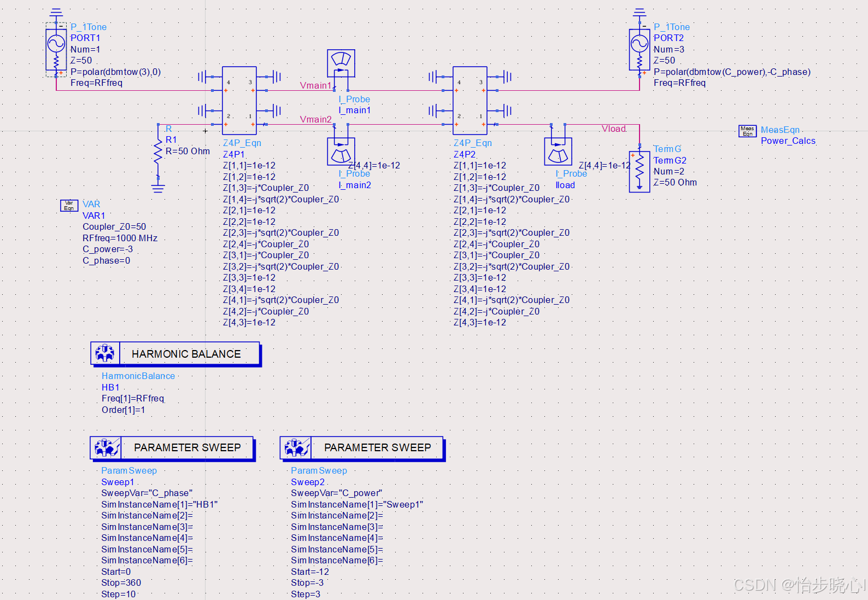Click the Vload node label
868x600 pixels.
click(614, 129)
